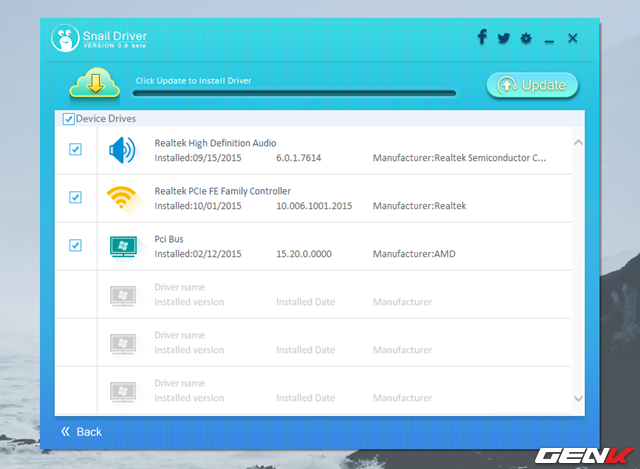Screen dimensions: 640x469
Task: Click Manufacturer:AMD text
Action: 414,254
